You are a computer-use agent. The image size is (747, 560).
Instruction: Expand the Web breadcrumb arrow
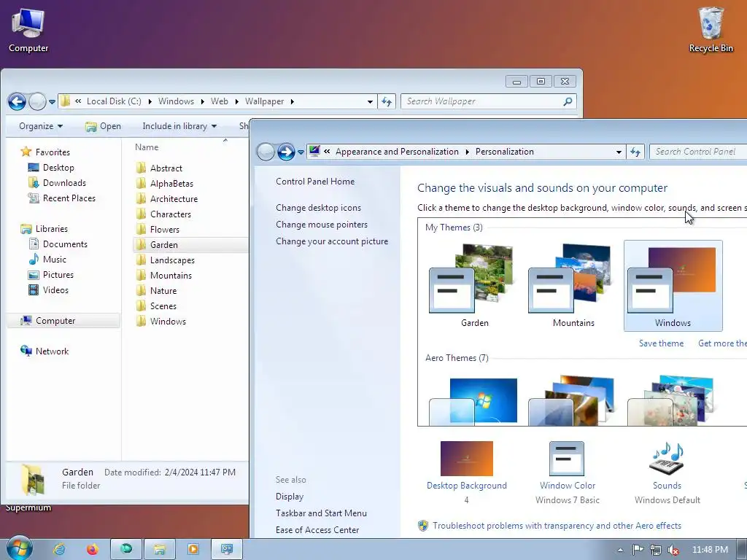click(236, 101)
